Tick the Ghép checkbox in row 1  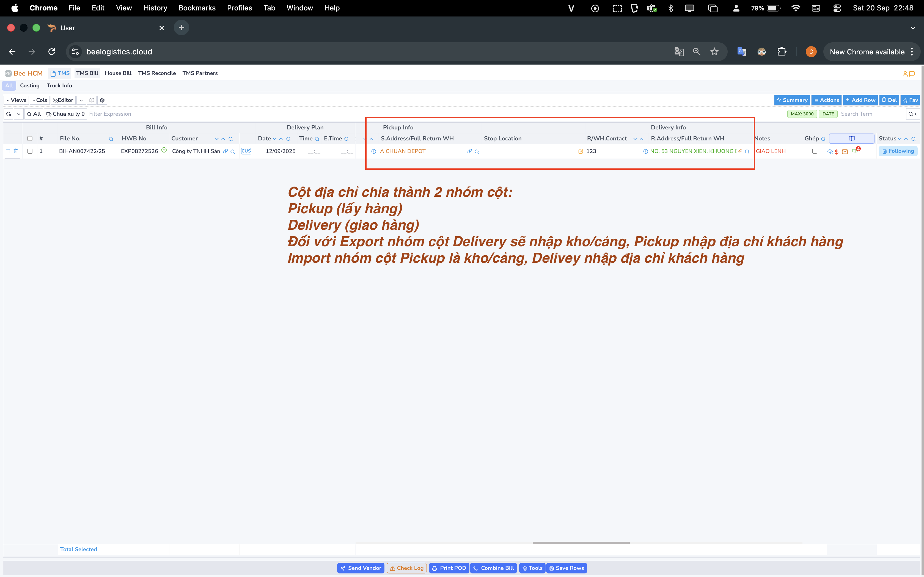coord(815,151)
